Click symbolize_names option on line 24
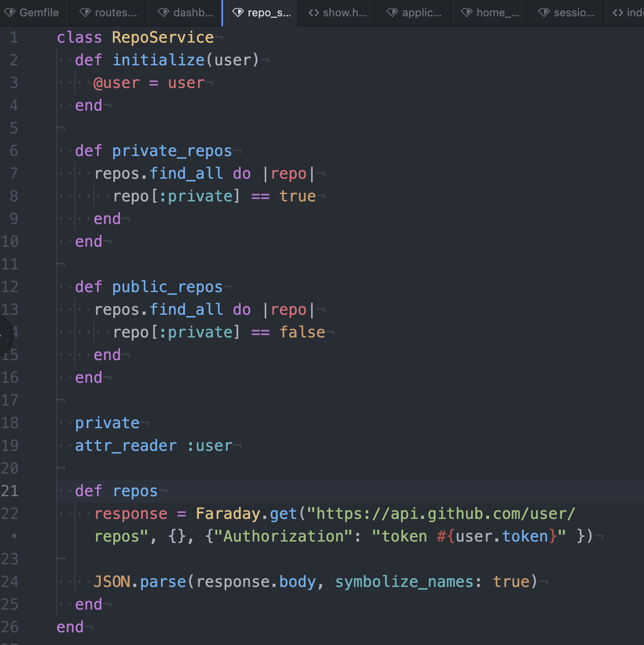The width and height of the screenshot is (644, 645). tap(405, 581)
